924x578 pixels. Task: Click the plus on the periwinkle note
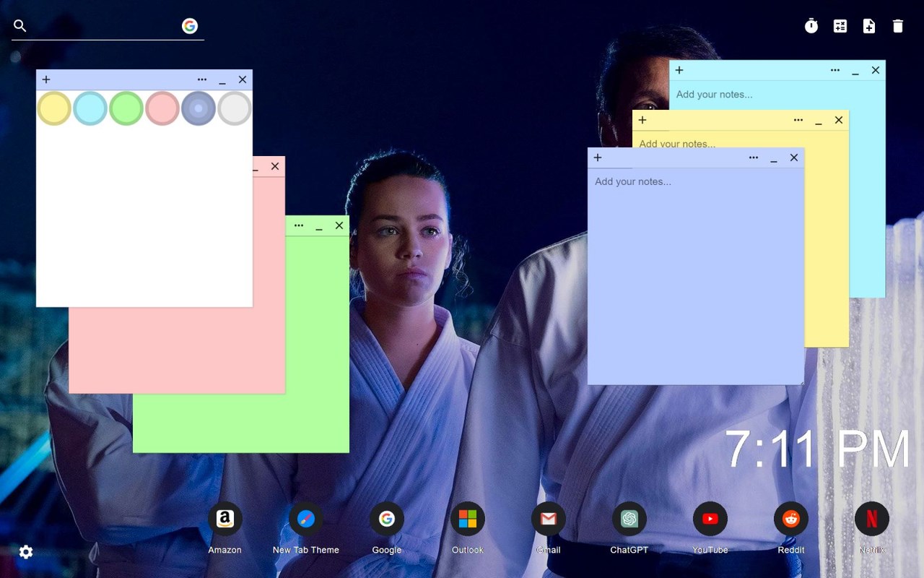598,158
